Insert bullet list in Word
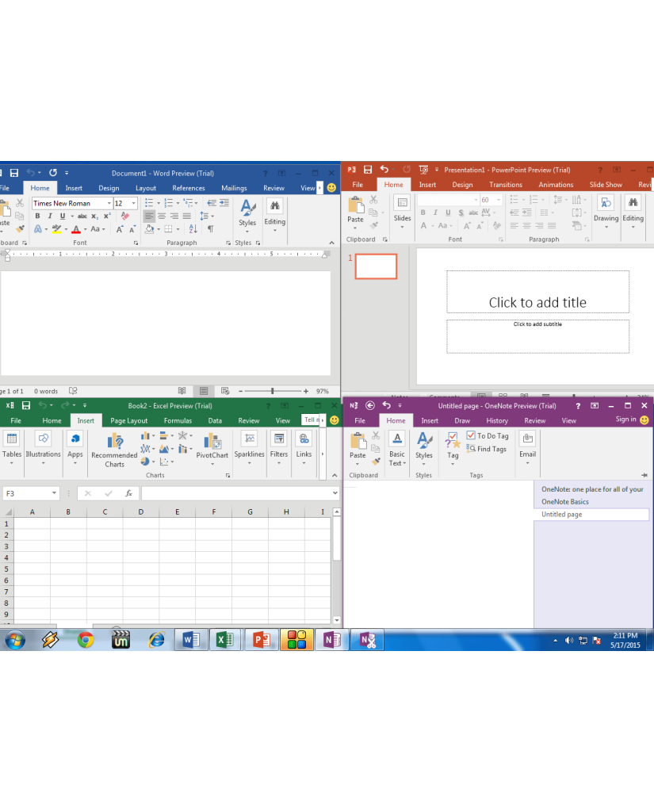The width and height of the screenshot is (654, 812). pyautogui.click(x=149, y=202)
